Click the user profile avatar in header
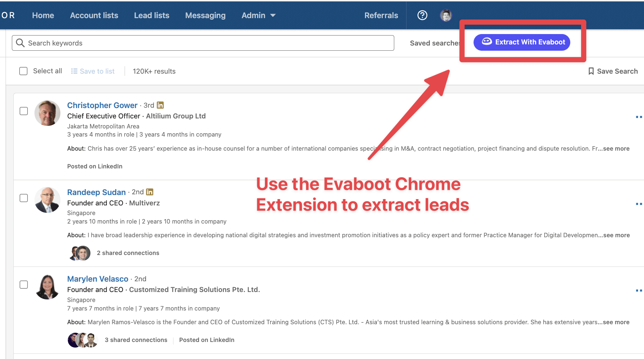 pos(446,15)
